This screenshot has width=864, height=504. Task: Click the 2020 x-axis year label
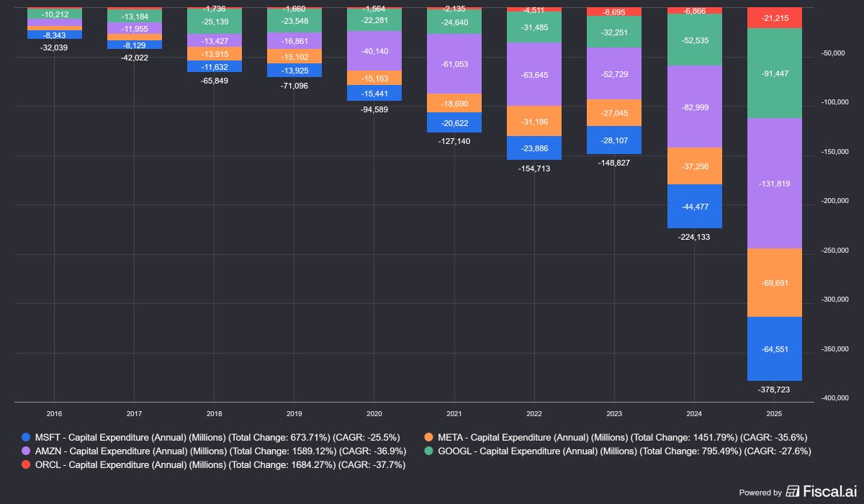374,414
